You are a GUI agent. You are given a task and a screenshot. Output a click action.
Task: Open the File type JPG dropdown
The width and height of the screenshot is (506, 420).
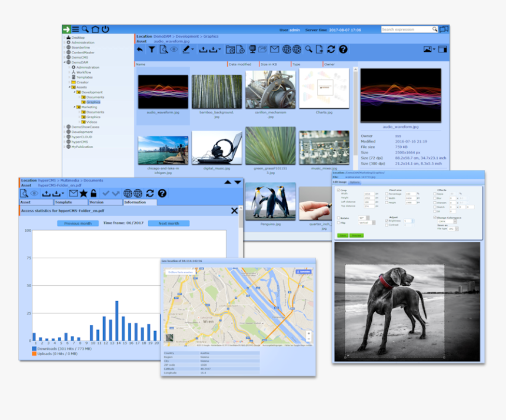(453, 229)
